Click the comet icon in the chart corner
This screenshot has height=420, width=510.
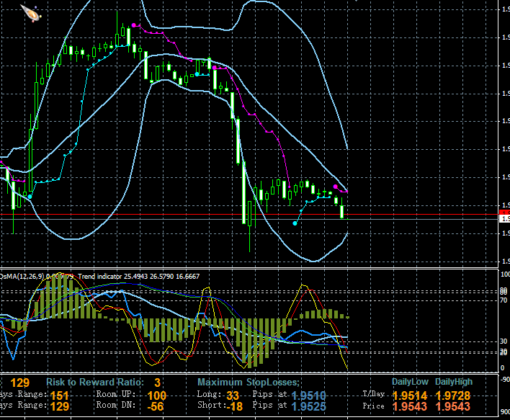[30, 12]
